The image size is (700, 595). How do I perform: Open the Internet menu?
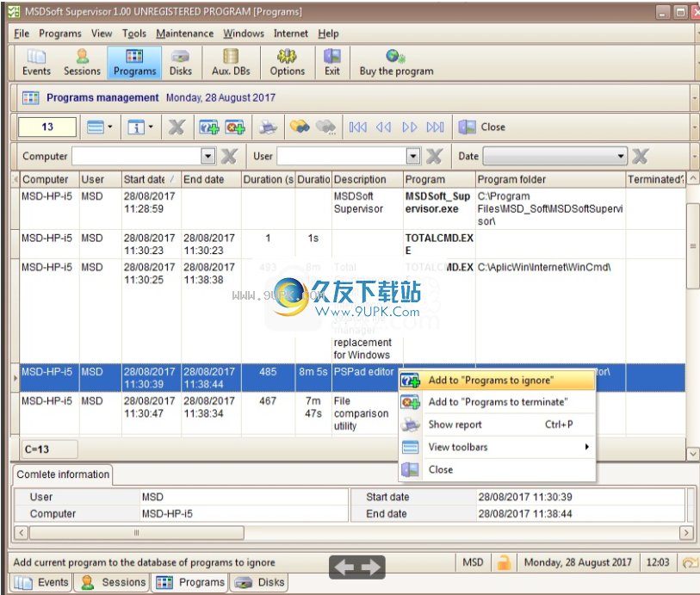291,34
